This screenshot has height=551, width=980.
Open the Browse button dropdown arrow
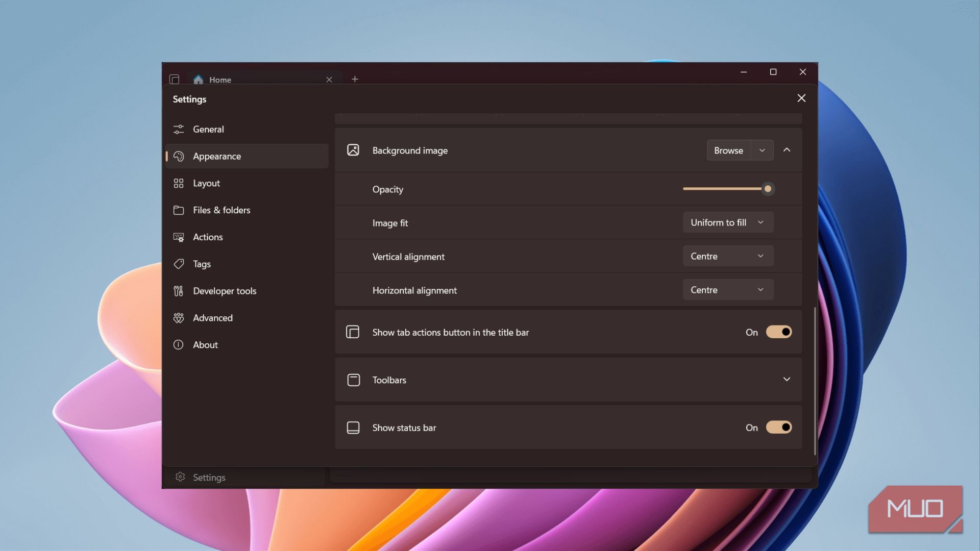pos(763,151)
